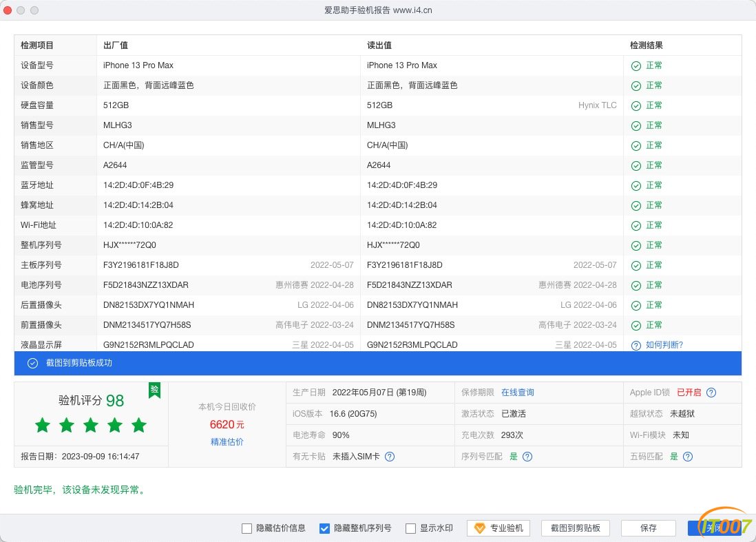Screen dimensions: 756x542
Task: Click the green check icon in the 电池序列号 row
Action: [x=636, y=286]
